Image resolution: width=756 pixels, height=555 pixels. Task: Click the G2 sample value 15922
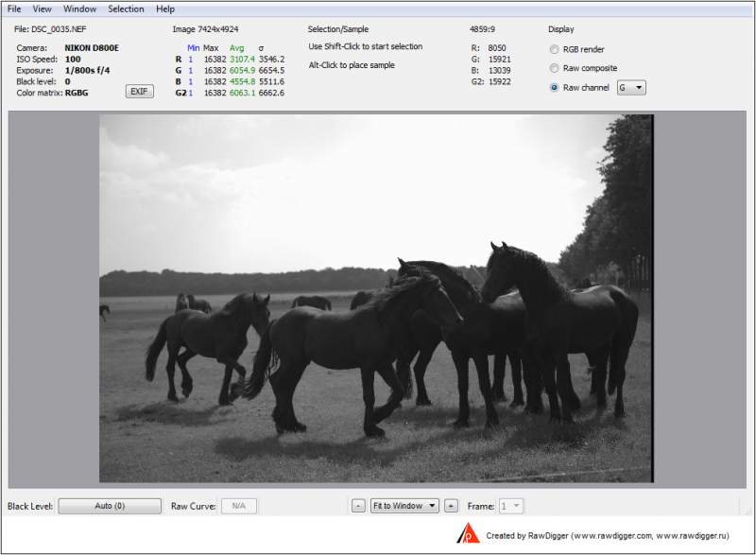tap(500, 81)
